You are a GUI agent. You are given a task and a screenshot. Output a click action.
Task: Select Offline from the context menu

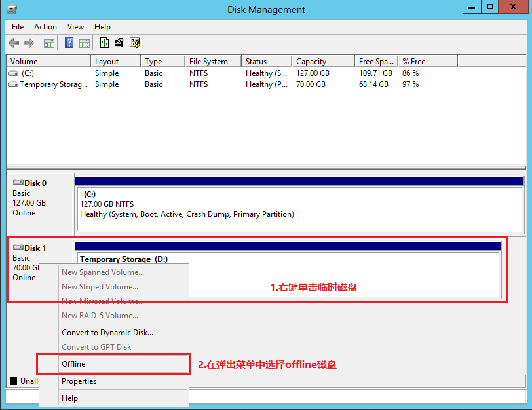tap(73, 364)
